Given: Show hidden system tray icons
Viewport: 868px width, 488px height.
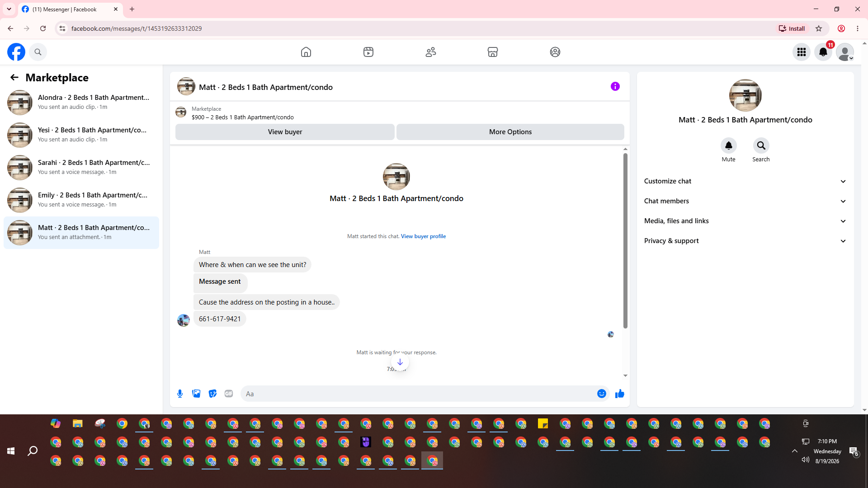Looking at the screenshot, I should click(x=794, y=451).
